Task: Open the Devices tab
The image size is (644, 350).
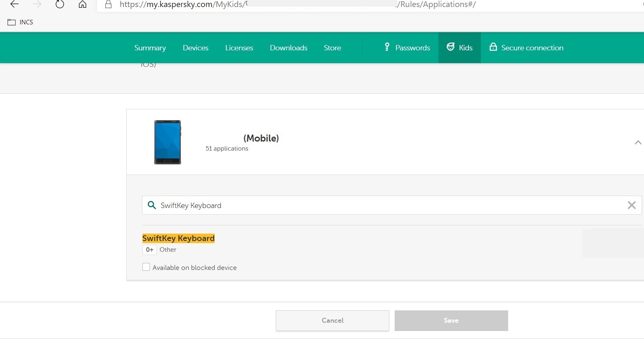Action: click(x=196, y=48)
